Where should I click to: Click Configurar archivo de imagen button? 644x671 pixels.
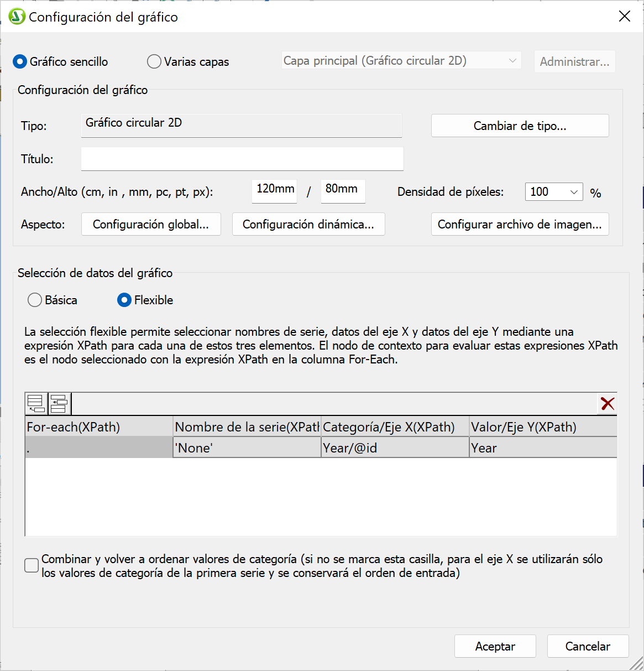pyautogui.click(x=520, y=224)
